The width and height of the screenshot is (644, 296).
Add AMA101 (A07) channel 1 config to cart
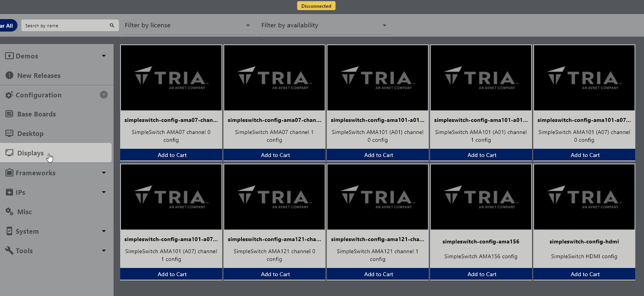[x=171, y=274]
